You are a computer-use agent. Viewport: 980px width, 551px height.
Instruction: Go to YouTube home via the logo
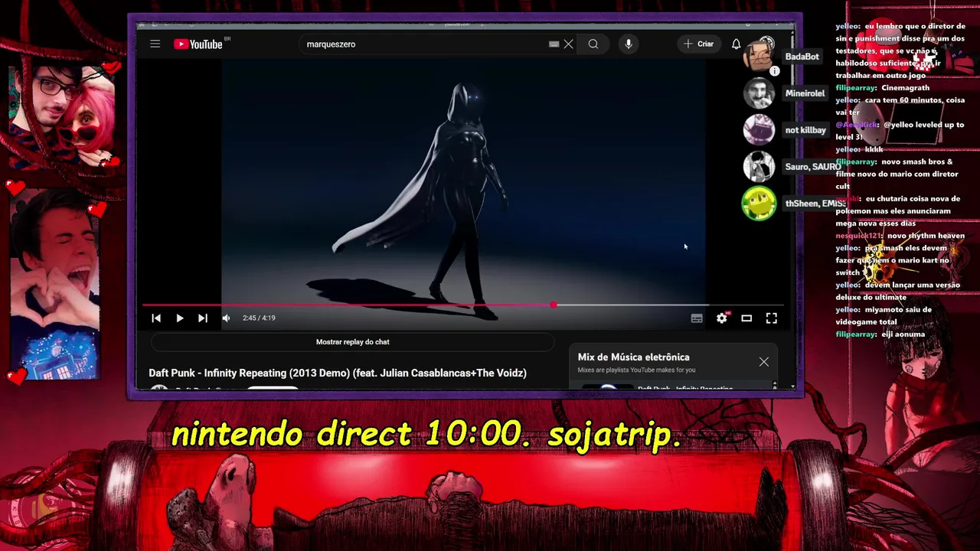198,44
